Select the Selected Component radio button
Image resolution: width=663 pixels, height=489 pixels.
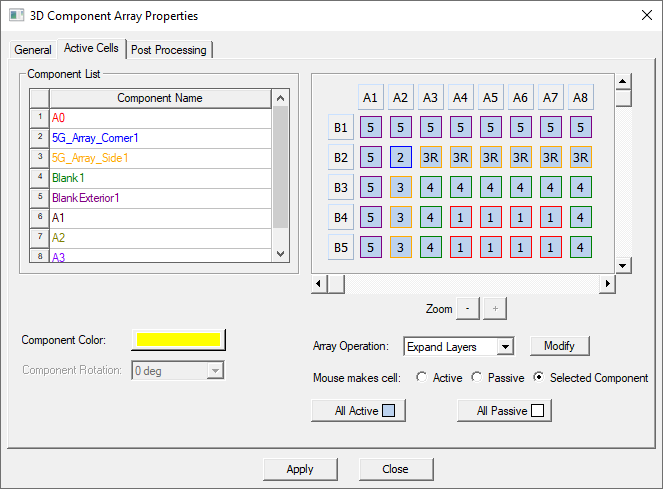point(539,377)
